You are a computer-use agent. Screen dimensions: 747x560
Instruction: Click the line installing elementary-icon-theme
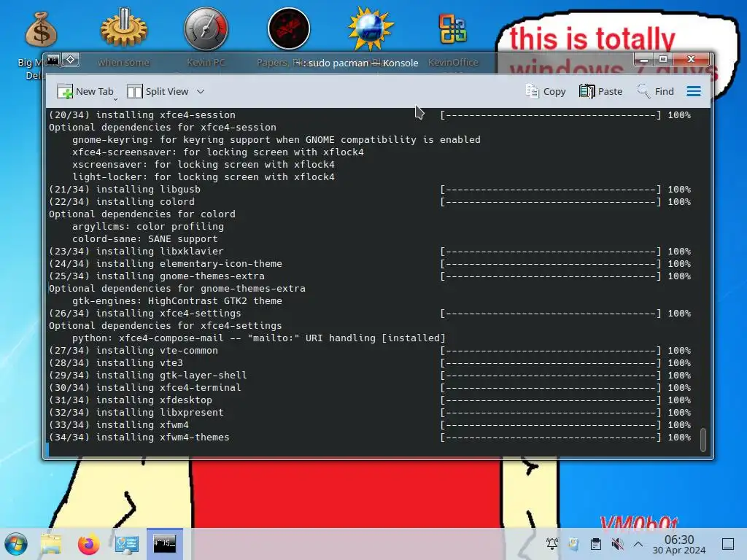[x=370, y=263]
